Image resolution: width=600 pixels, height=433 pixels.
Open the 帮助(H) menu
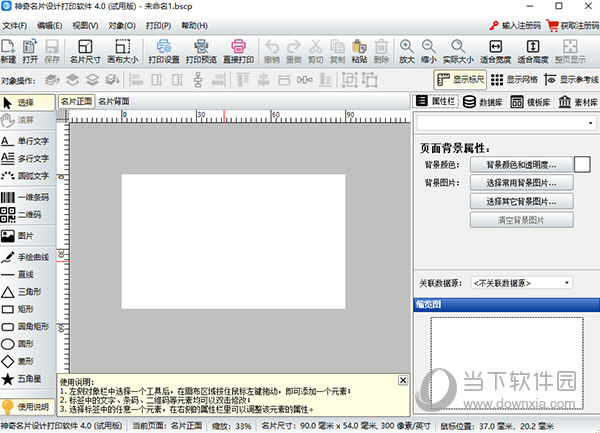pyautogui.click(x=194, y=26)
